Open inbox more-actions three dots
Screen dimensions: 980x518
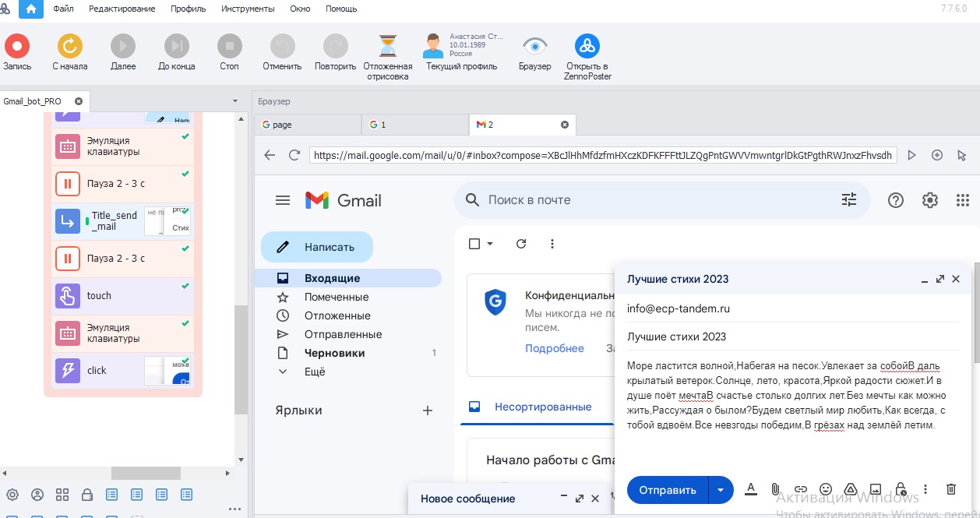point(552,244)
